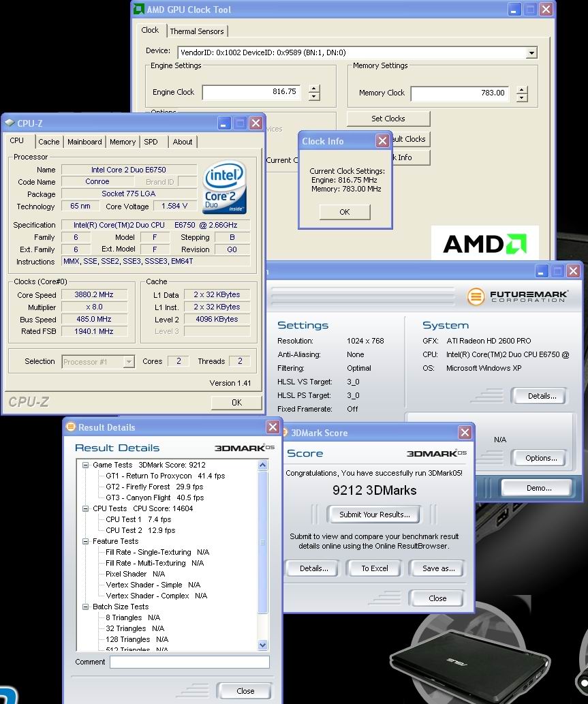The width and height of the screenshot is (588, 704).
Task: Click Details in the 3DMark Score window
Action: click(x=313, y=568)
